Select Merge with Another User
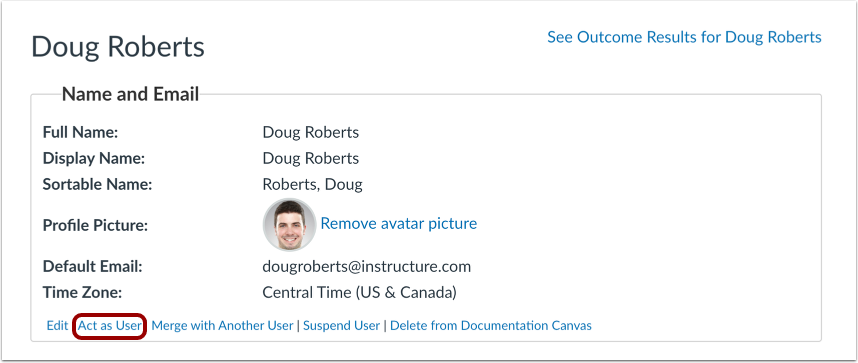The width and height of the screenshot is (858, 363). pos(222,326)
